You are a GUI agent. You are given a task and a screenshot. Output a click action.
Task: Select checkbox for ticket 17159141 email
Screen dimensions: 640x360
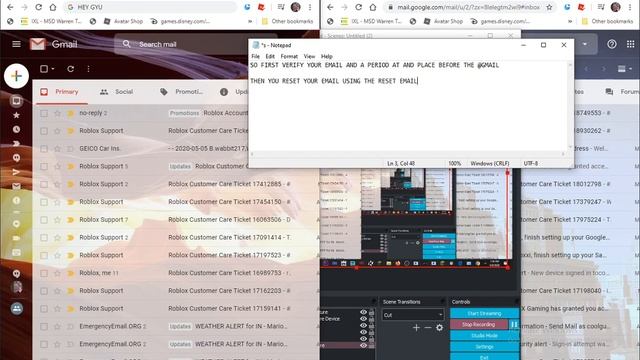pos(44,309)
